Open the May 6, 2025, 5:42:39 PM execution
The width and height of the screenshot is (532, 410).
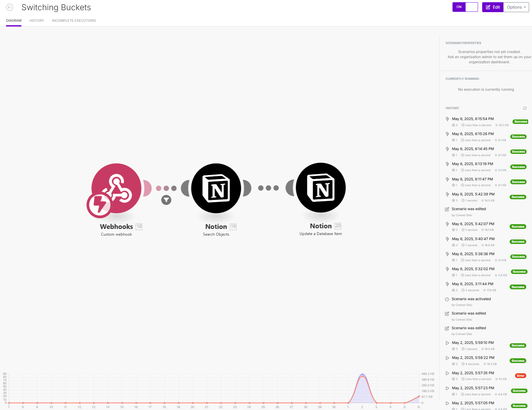click(473, 194)
